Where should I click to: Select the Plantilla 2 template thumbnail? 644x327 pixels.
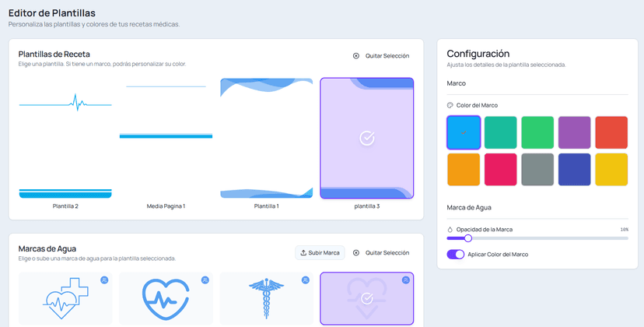click(x=65, y=139)
